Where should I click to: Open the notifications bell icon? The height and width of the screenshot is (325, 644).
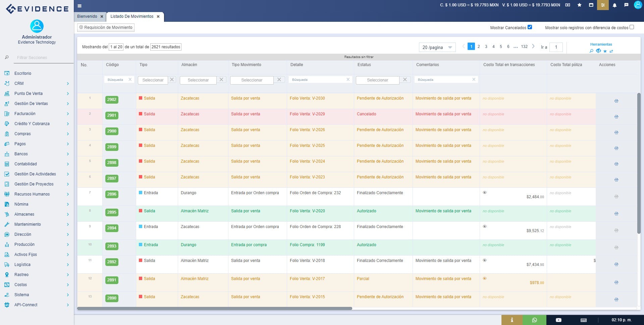point(615,5)
